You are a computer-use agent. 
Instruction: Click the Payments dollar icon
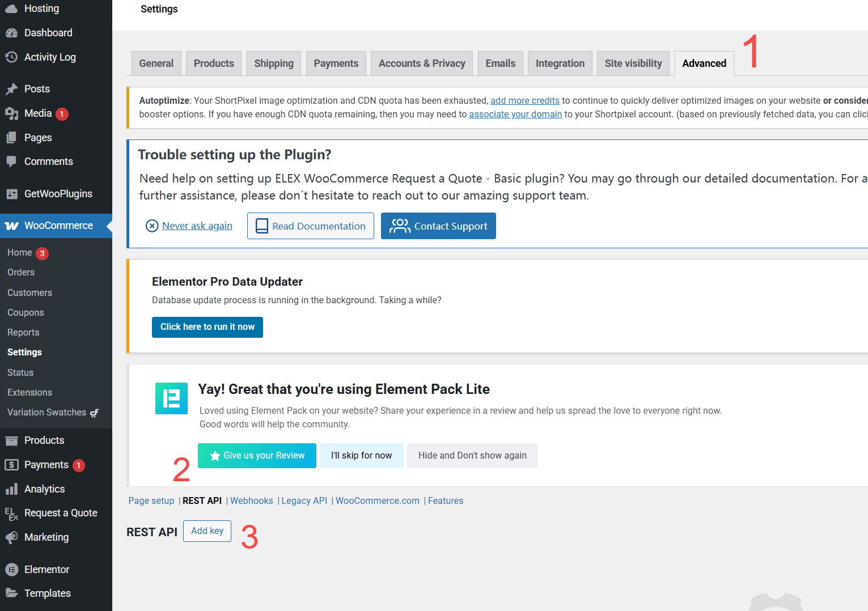click(x=11, y=465)
